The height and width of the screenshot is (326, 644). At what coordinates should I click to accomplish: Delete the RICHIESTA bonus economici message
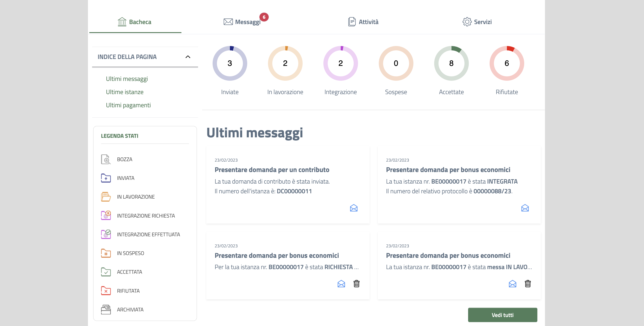click(356, 284)
